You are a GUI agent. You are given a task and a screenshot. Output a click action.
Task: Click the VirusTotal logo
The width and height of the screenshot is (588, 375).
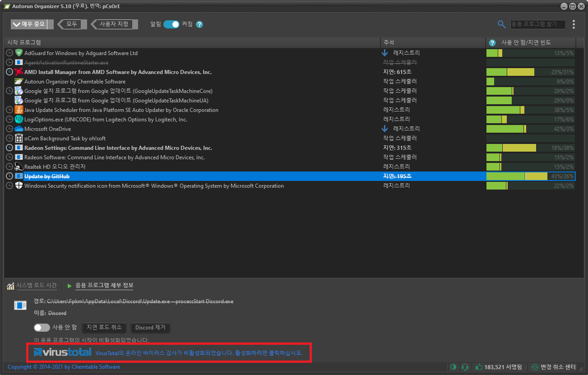(x=63, y=352)
